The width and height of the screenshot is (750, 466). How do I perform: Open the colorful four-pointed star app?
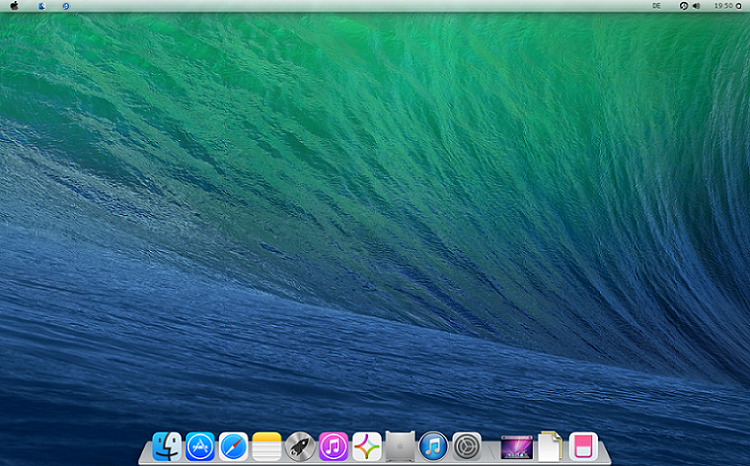click(x=367, y=446)
